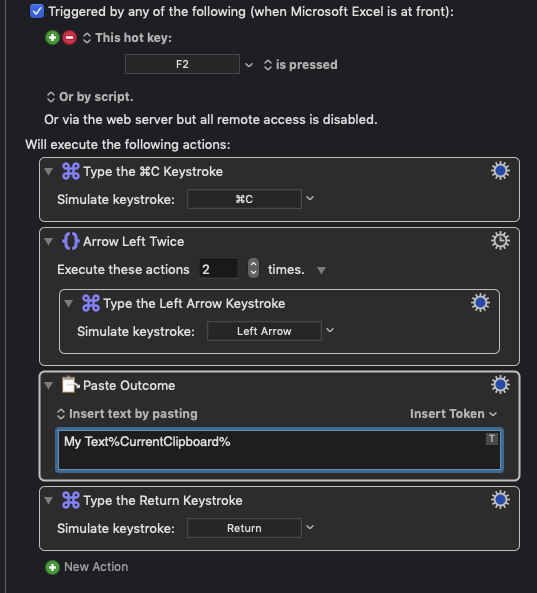Viewport: 537px width, 593px height.
Task: Collapse the Arrow Left Twice action
Action: (x=48, y=241)
